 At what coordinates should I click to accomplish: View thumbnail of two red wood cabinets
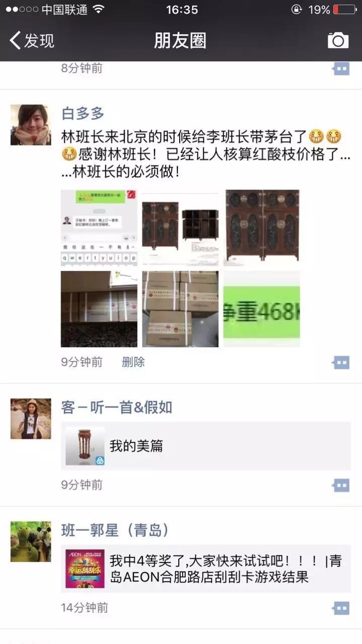pyautogui.click(x=262, y=227)
